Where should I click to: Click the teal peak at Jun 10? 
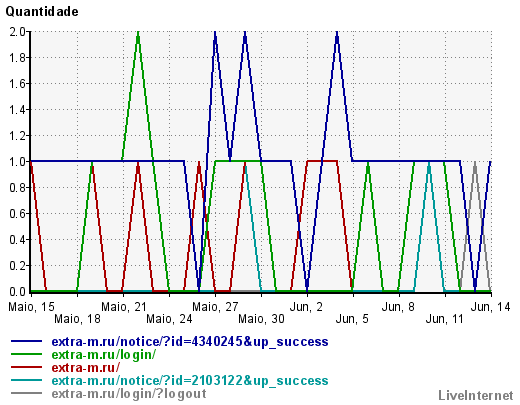click(429, 163)
